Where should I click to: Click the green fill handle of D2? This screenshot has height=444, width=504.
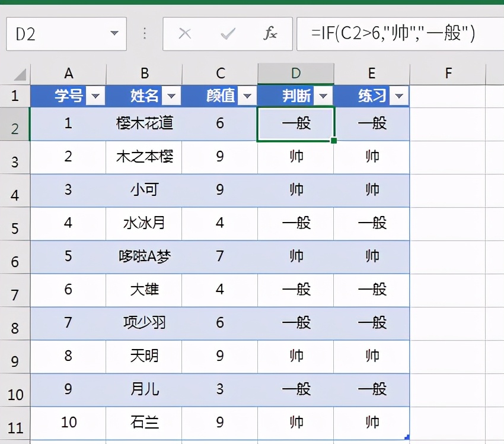(334, 141)
